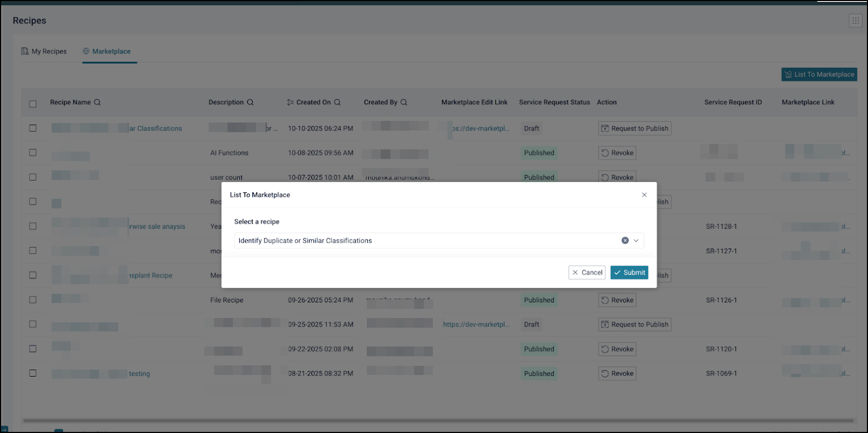Select the AI Functions row checkbox

click(x=33, y=153)
